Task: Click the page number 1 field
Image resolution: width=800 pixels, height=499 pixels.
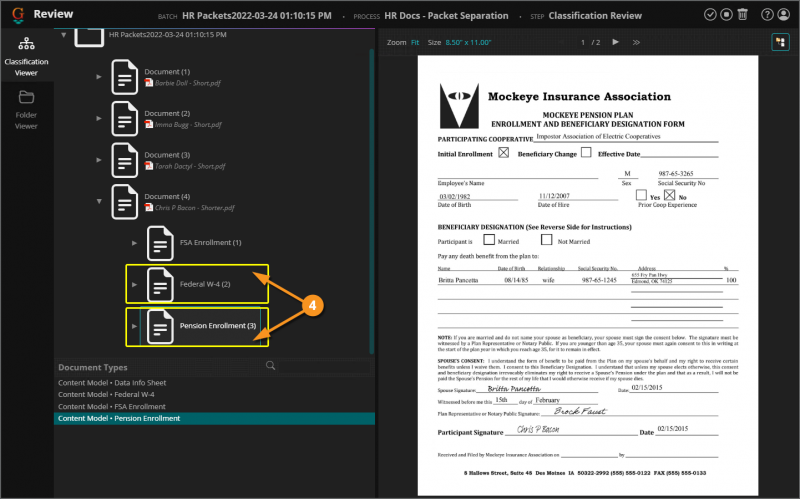Action: 583,42
